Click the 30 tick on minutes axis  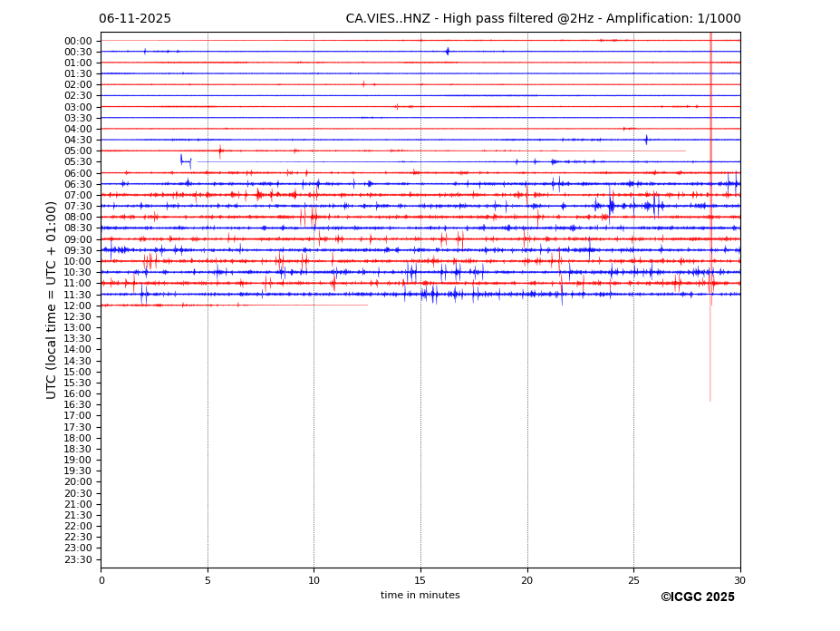click(x=740, y=580)
